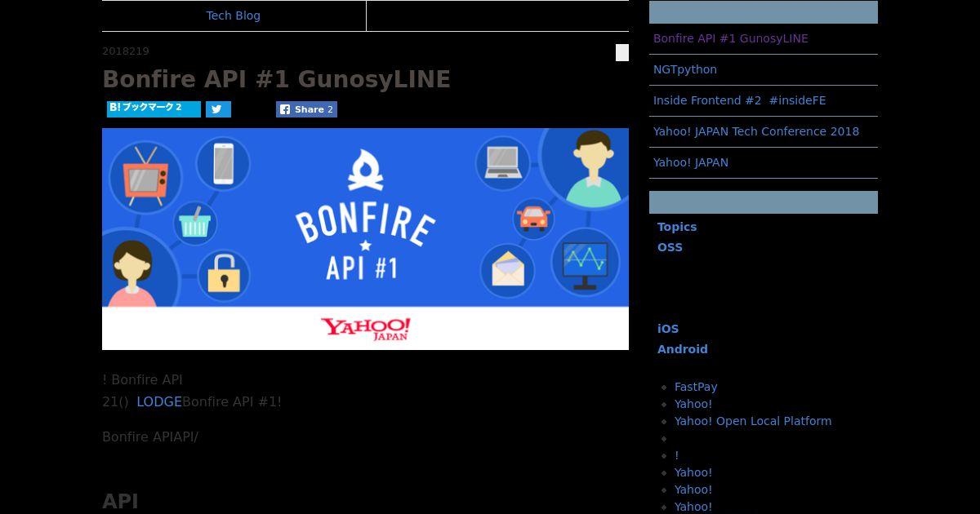Open Yahoo! Open Local Platform link

point(753,421)
